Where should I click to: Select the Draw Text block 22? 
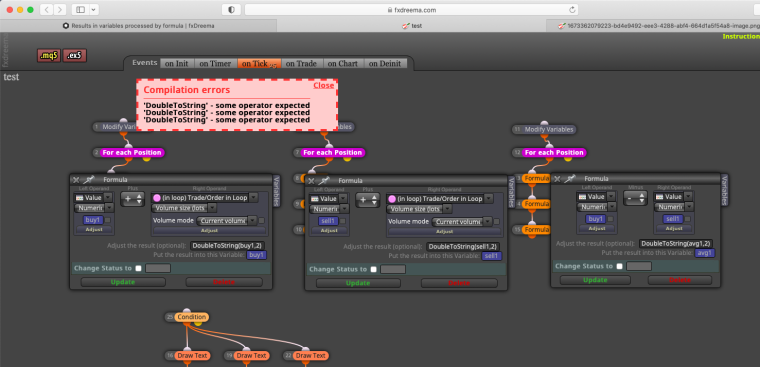310,355
